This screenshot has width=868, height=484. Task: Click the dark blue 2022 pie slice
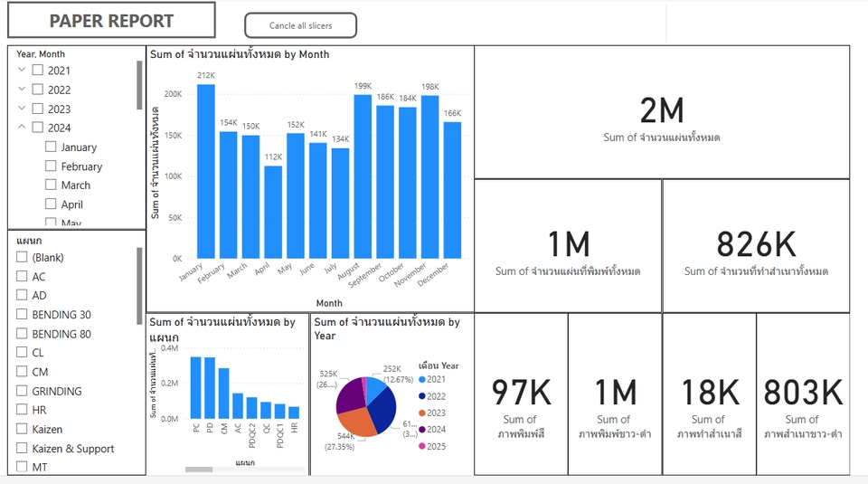point(383,411)
